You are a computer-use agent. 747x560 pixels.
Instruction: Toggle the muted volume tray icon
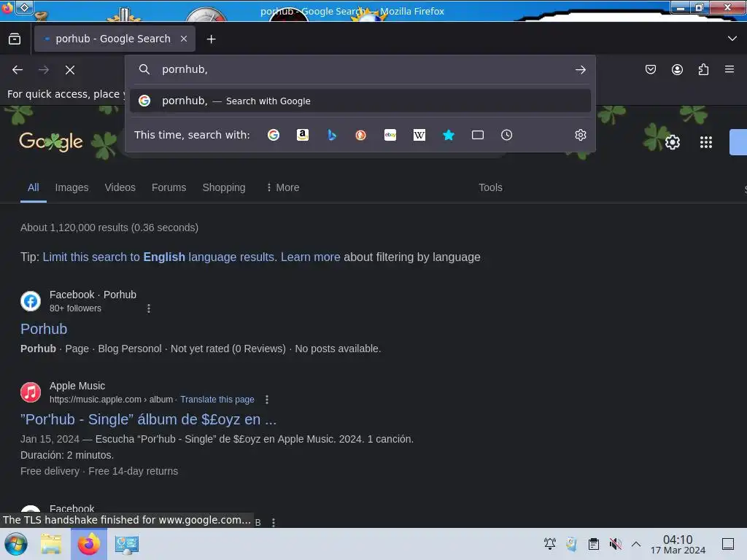tap(615, 544)
